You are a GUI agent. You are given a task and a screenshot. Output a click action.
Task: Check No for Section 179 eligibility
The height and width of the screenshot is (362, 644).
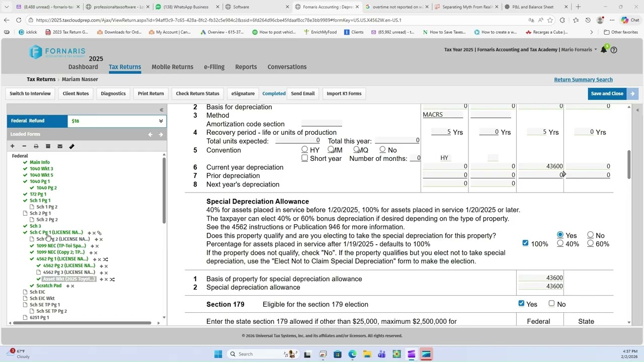551,304
